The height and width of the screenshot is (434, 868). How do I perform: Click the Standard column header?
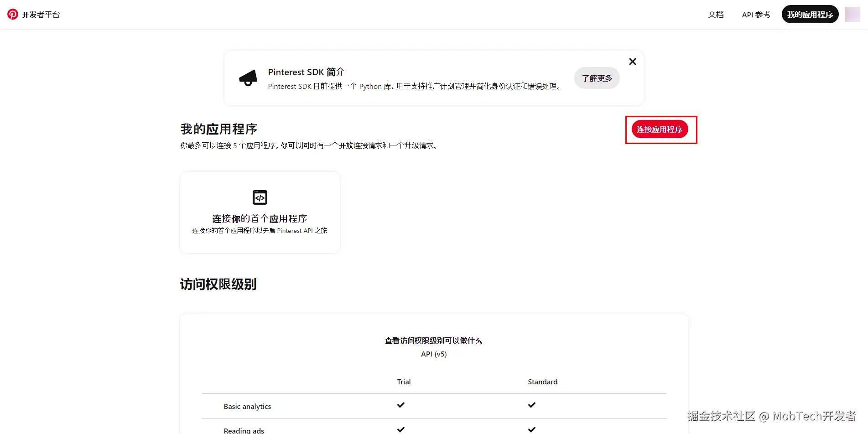[x=543, y=382]
